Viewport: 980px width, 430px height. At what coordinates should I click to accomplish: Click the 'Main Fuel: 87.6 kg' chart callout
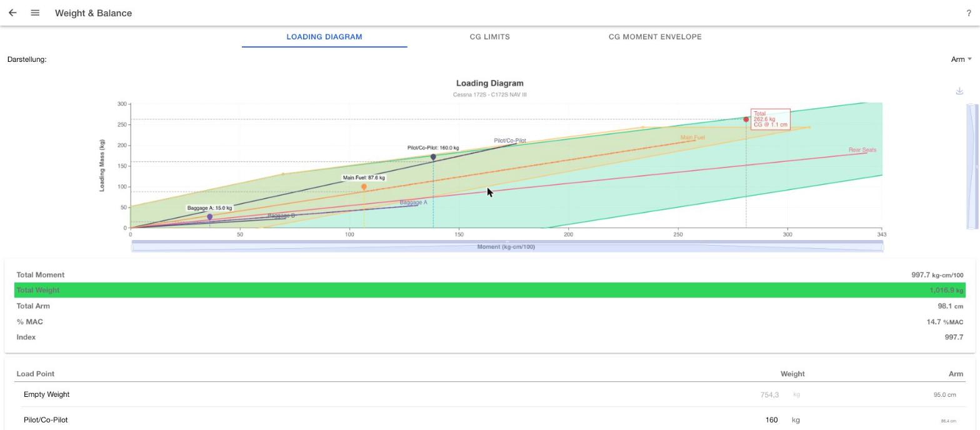364,178
